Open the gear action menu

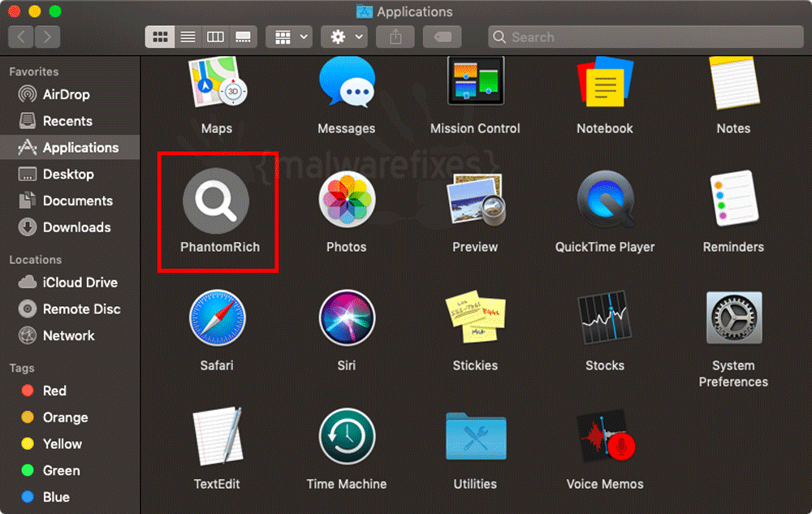click(343, 37)
